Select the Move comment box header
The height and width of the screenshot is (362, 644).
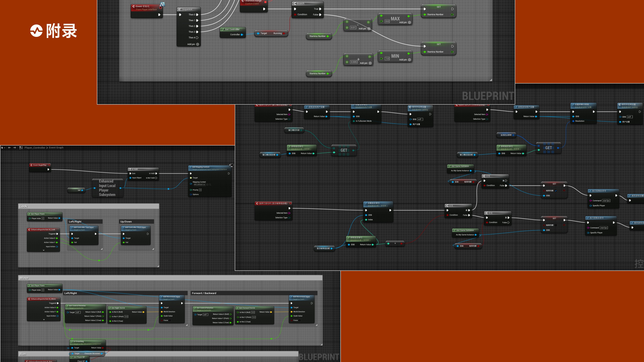tap(170, 278)
